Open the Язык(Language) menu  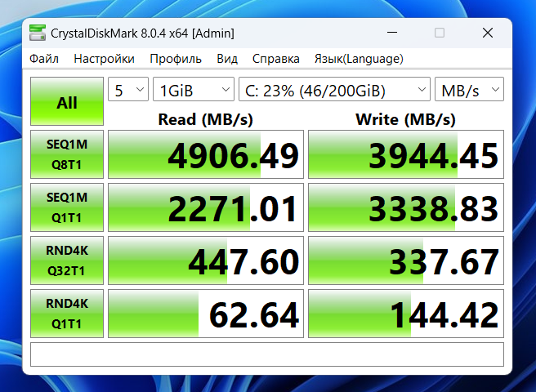(359, 59)
